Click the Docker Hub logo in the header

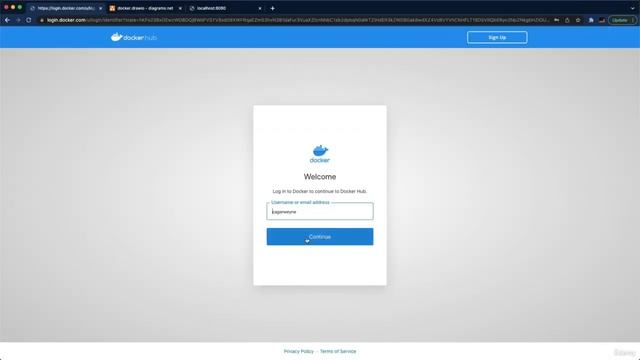point(134,37)
